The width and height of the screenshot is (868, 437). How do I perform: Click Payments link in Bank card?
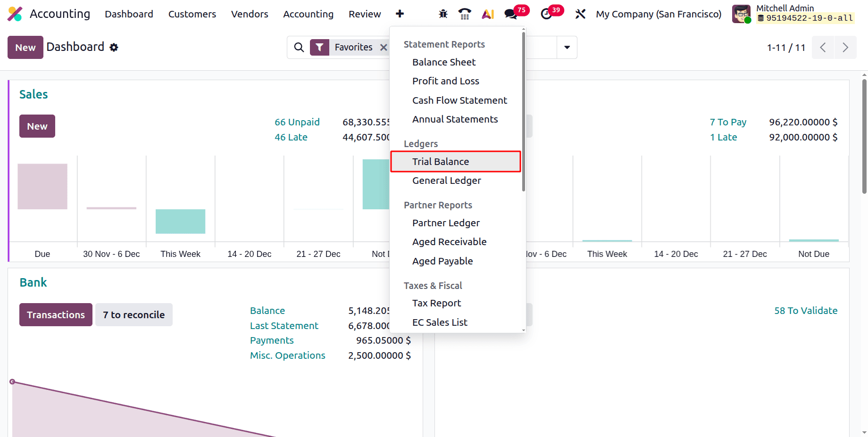(272, 340)
